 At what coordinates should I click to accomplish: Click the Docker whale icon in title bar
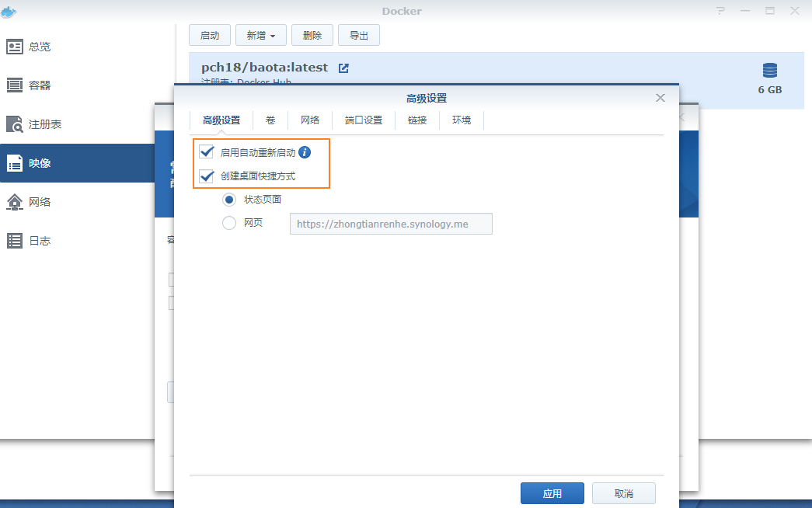(x=9, y=11)
